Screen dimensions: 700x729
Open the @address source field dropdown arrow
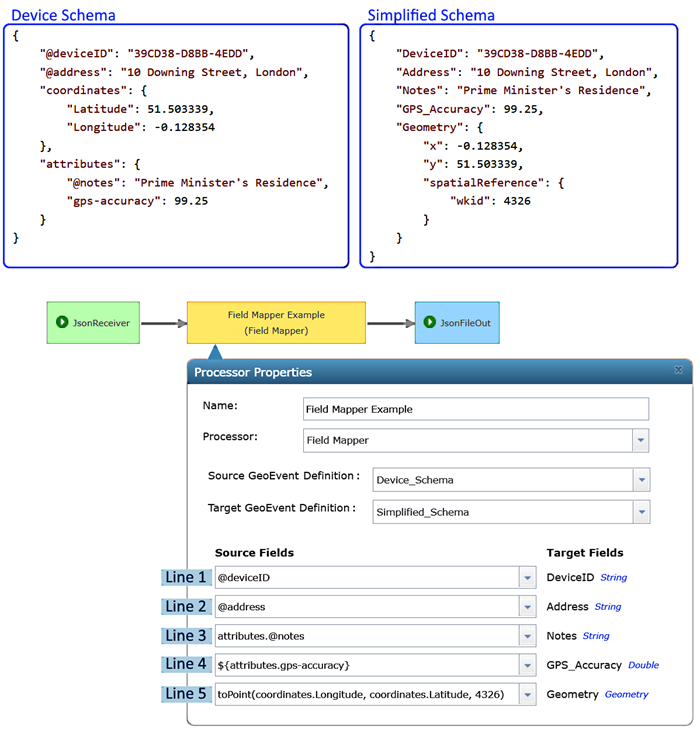(527, 607)
